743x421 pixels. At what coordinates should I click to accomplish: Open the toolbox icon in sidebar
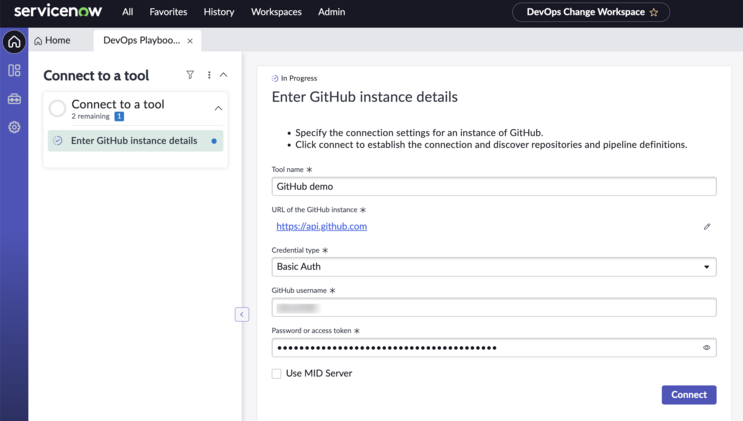14,99
